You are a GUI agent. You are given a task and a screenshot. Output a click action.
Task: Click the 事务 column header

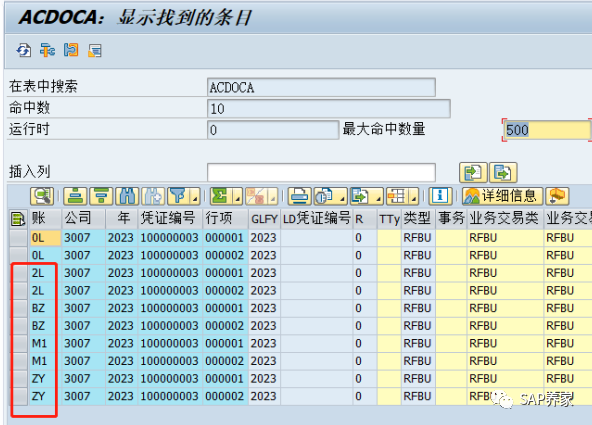tap(452, 219)
